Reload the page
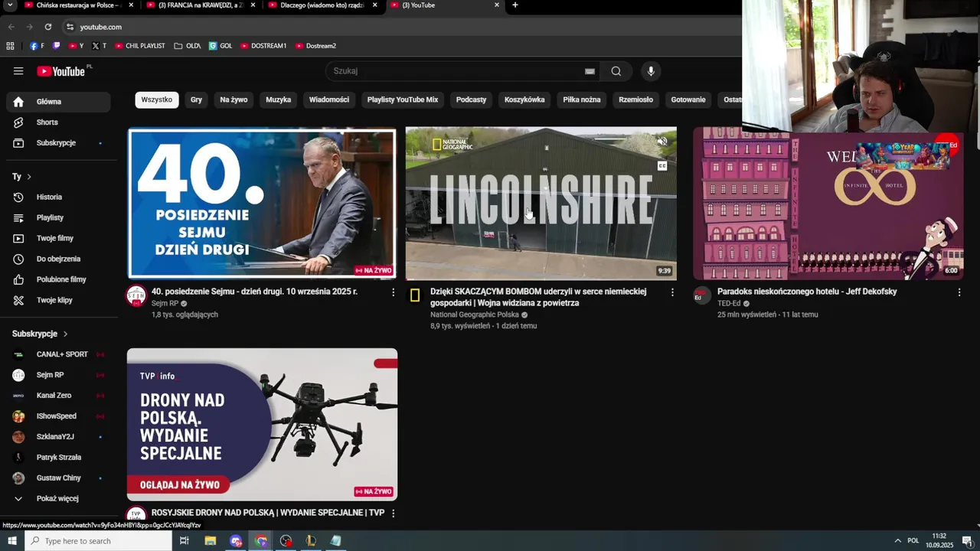This screenshot has width=980, height=551. coord(47,27)
